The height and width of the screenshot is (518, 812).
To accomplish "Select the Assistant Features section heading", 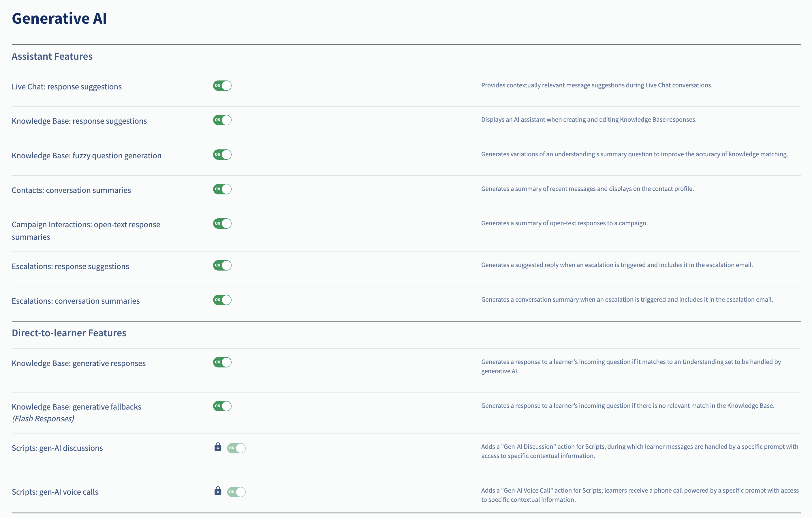I will click(x=52, y=56).
